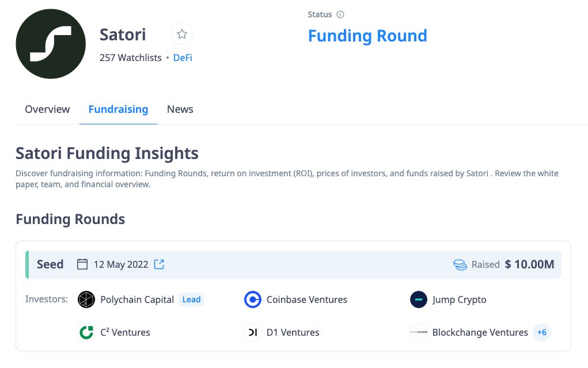588x368 pixels.
Task: Click the Funding Round status text
Action: (x=367, y=36)
